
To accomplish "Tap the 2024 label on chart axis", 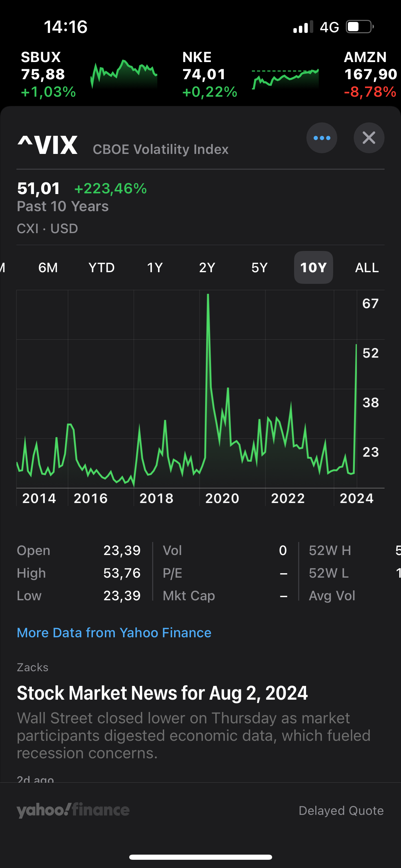I will (356, 498).
